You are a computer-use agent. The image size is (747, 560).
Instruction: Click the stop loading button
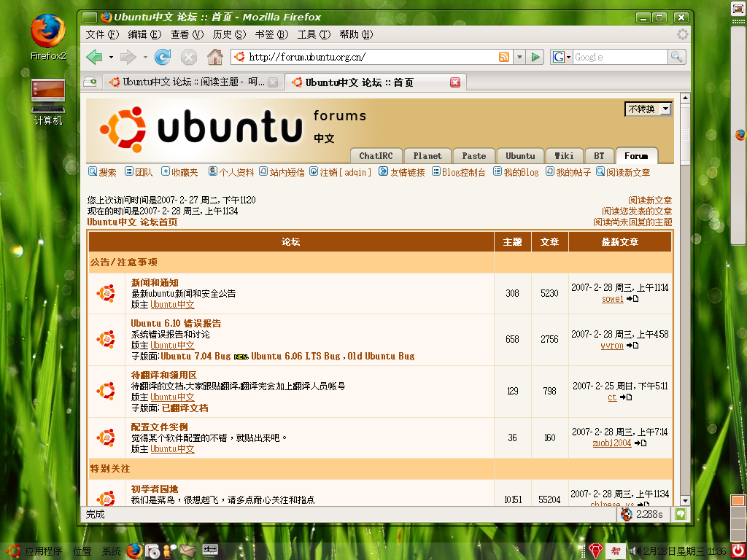point(189,58)
